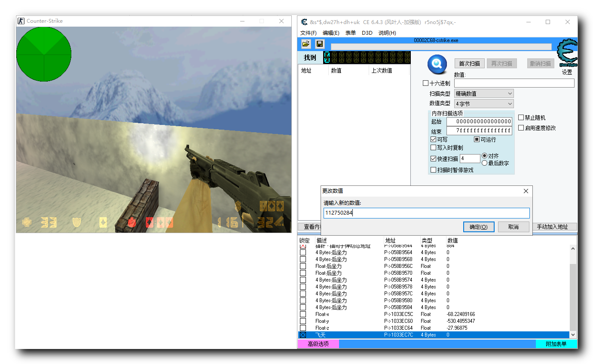Lock the row with address P->058B956C
Screen dimensions: 593x364
(303, 266)
